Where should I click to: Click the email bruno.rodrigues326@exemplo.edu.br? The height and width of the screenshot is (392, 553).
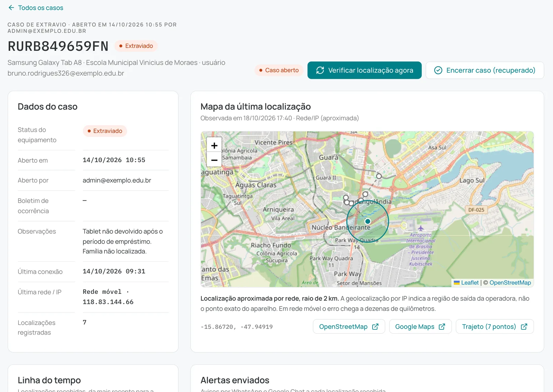[x=66, y=73]
